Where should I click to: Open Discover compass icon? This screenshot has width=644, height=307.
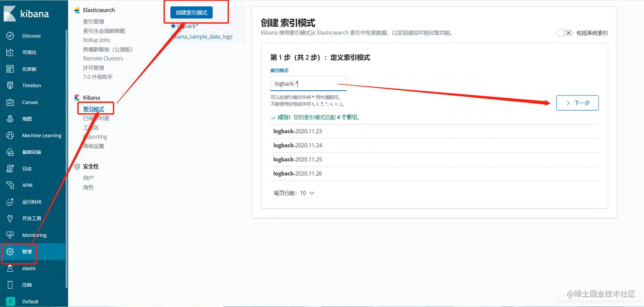click(x=10, y=36)
